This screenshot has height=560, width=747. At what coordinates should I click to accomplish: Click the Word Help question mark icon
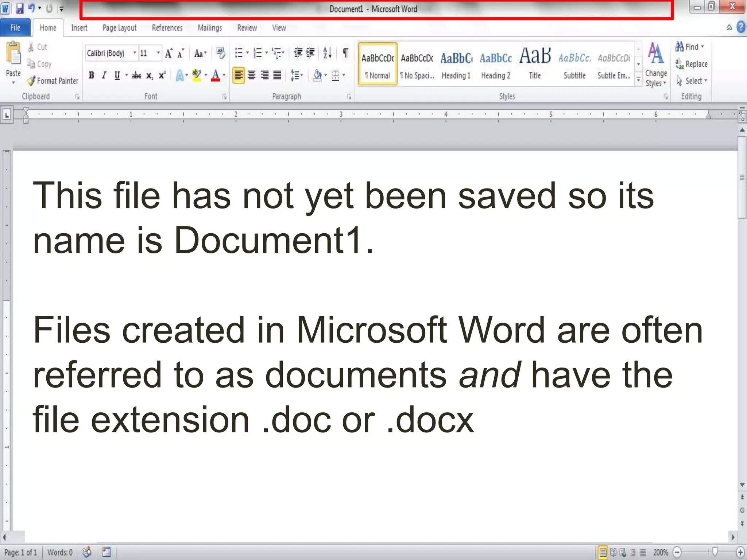[741, 27]
